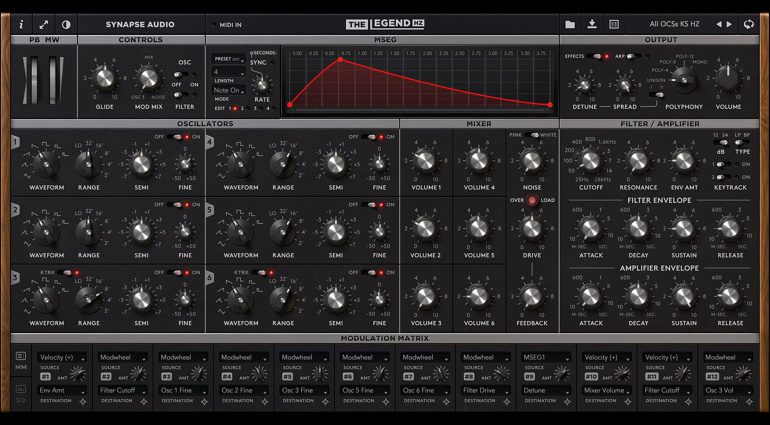Viewport: 770px width, 425px height.
Task: Click the #1 modulation slot button
Action: tap(46, 377)
